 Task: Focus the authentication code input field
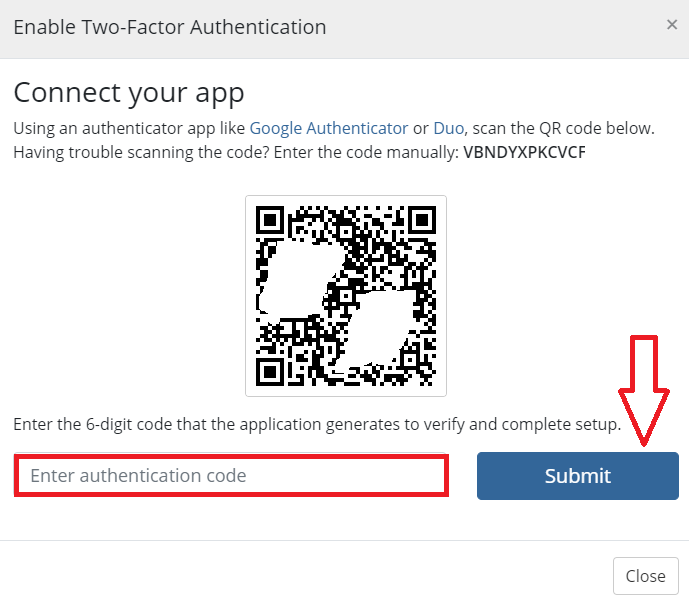pos(231,476)
